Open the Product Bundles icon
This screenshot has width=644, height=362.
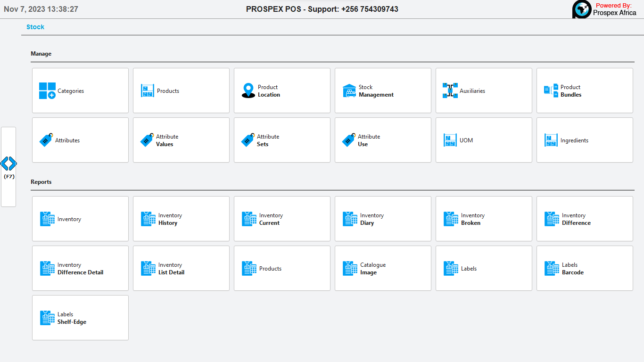click(x=551, y=90)
